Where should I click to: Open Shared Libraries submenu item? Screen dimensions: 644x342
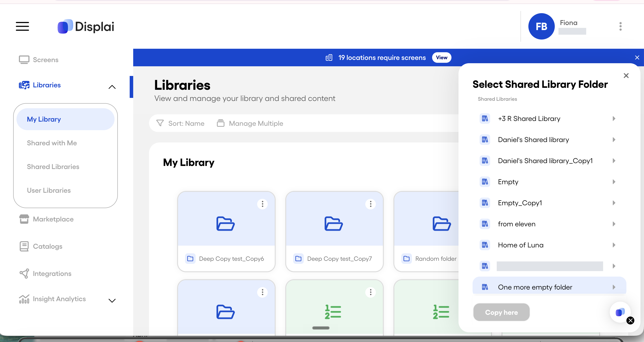pyautogui.click(x=53, y=167)
